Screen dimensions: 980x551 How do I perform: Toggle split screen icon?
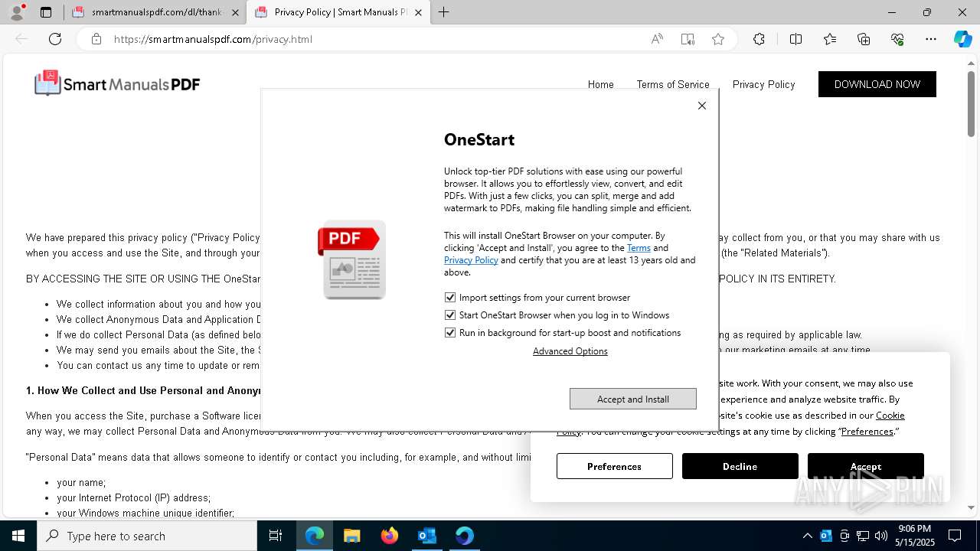(795, 39)
